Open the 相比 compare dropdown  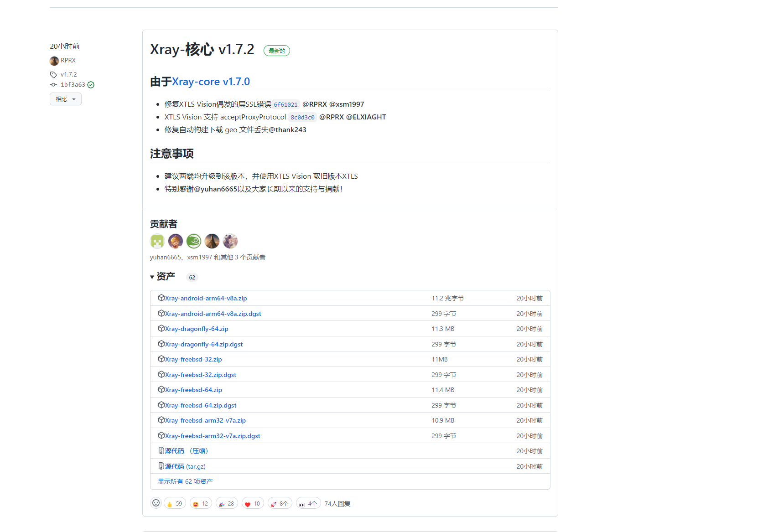coord(65,99)
